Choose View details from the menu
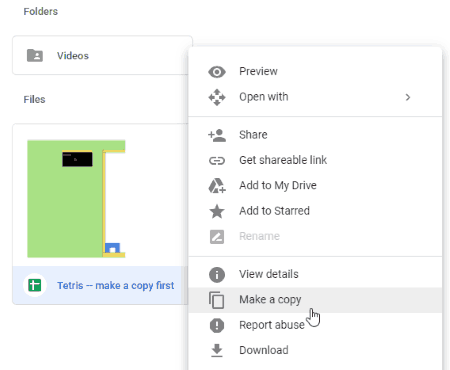 tap(315, 274)
